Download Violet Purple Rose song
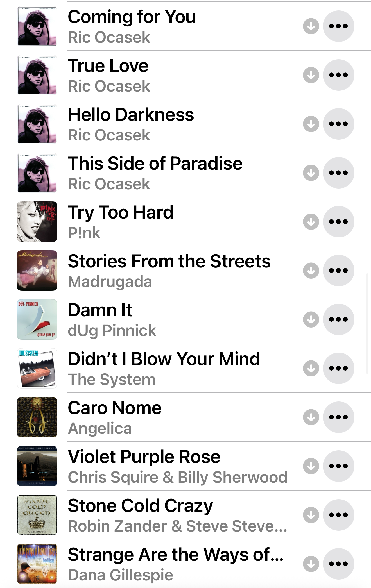The width and height of the screenshot is (371, 588). coord(311,466)
